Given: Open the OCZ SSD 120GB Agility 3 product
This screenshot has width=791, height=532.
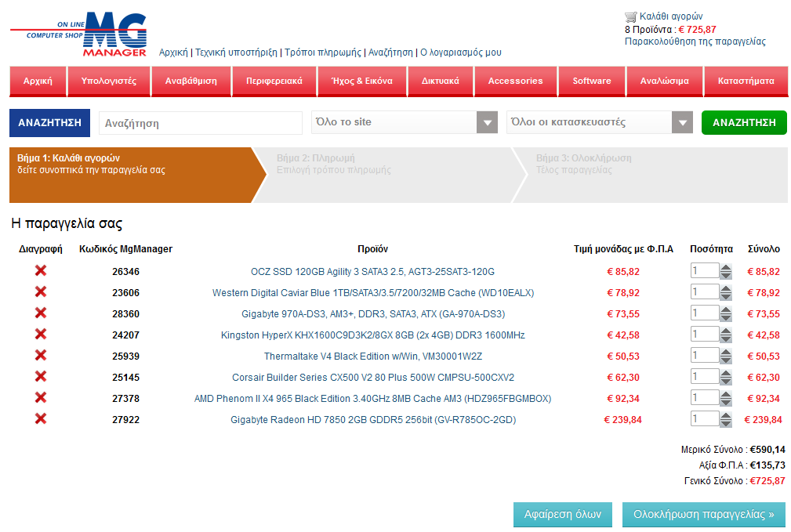Looking at the screenshot, I should click(x=373, y=272).
